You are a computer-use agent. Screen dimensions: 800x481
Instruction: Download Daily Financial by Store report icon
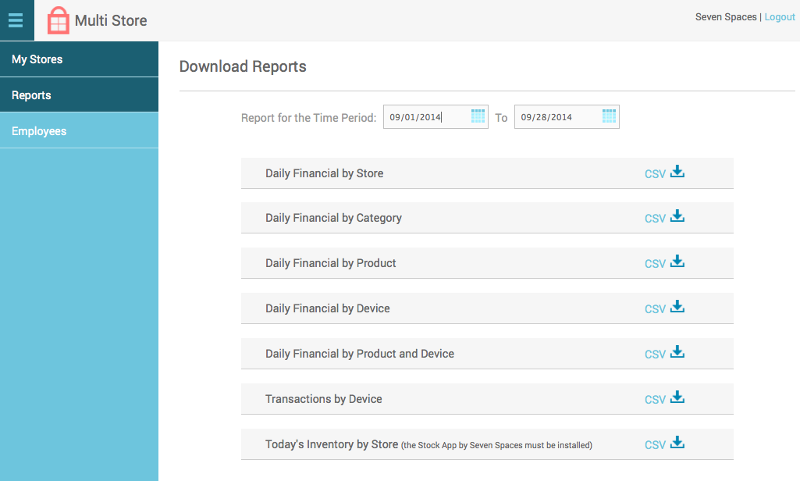[677, 172]
